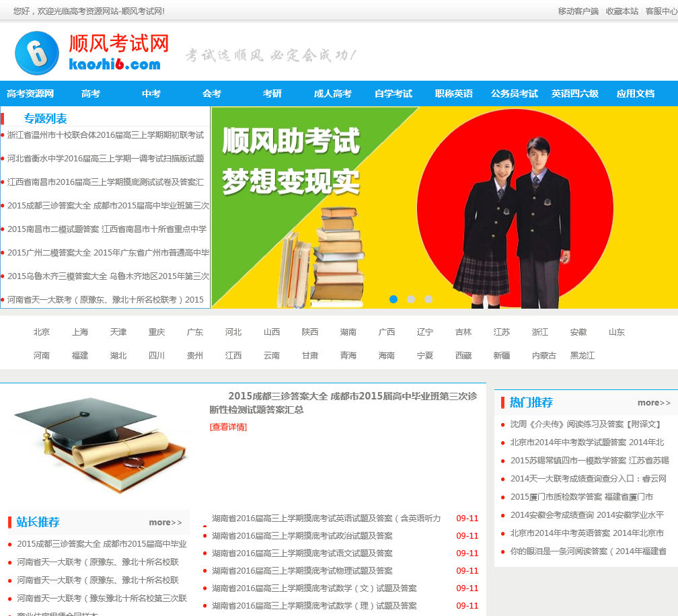Viewport: 678px width, 616px height.
Task: Open 2015厦门市质检数学答案 link
Action: [582, 497]
